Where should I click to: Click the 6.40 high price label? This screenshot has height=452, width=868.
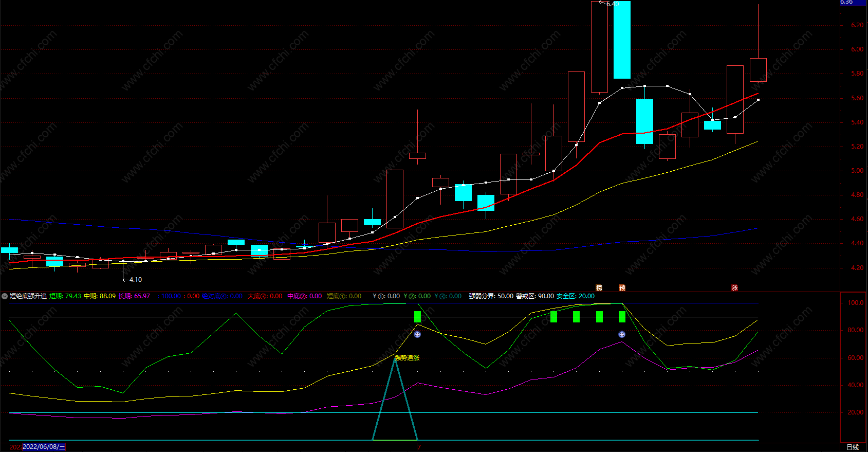[x=612, y=4]
